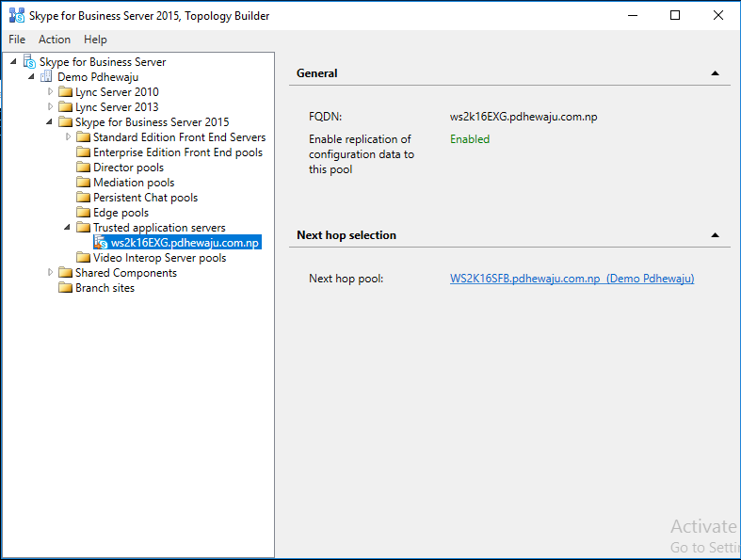Collapse the Next hop selection section arrow

point(715,235)
